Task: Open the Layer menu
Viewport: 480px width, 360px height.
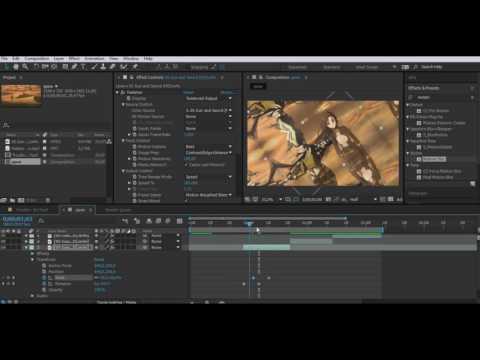Action: (59, 59)
